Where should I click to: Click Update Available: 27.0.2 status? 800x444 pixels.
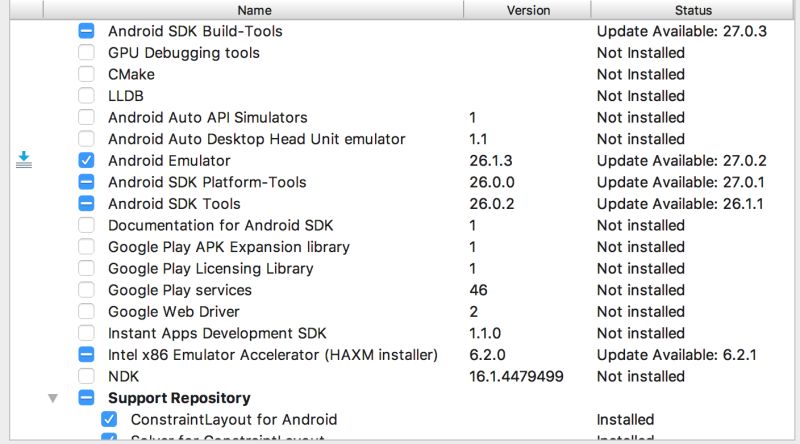(x=682, y=161)
